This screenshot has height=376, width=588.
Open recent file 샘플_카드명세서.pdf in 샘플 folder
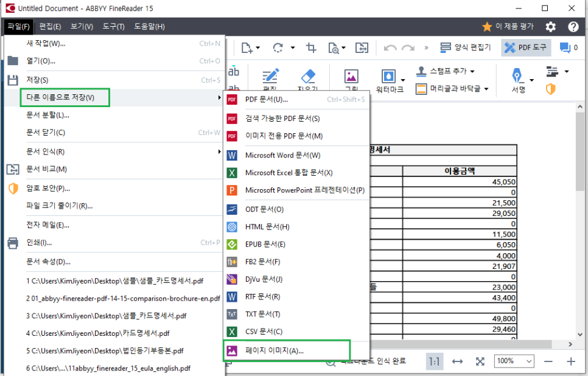coord(114,280)
